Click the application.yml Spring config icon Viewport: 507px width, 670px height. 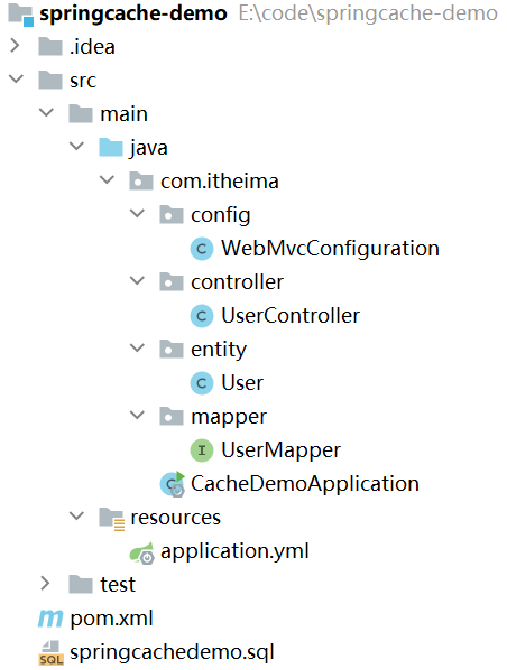point(142,552)
